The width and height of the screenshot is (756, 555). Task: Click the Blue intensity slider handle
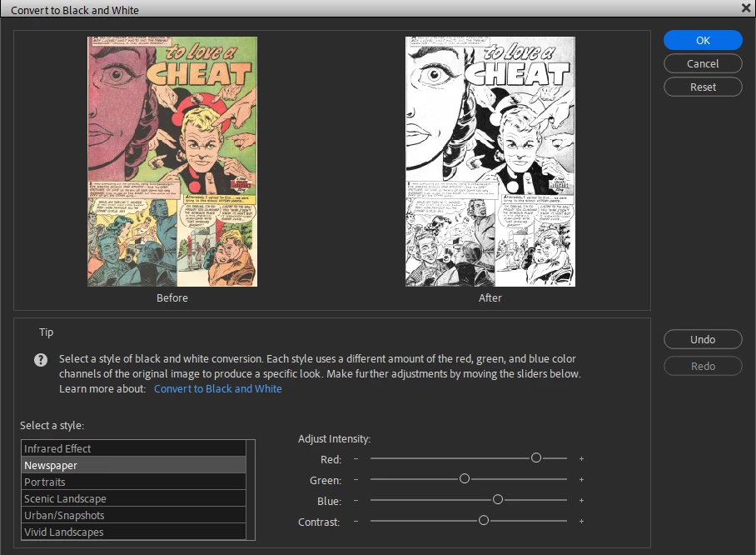click(498, 499)
